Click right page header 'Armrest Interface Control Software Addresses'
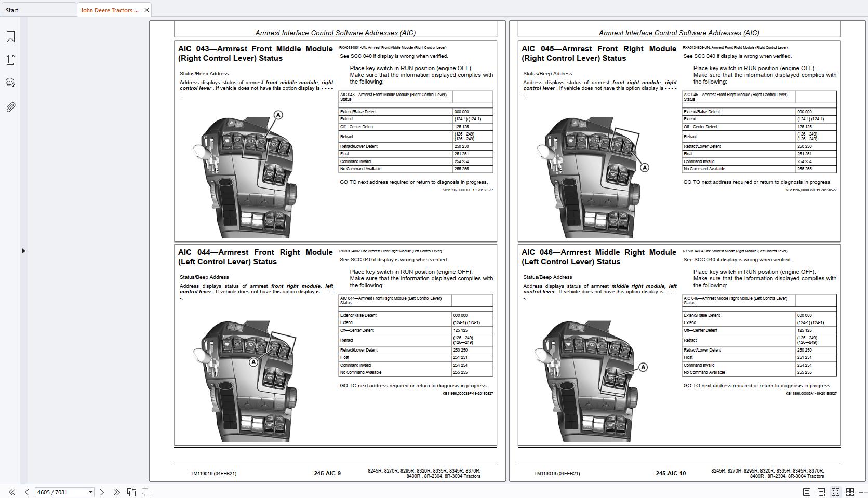 (679, 33)
